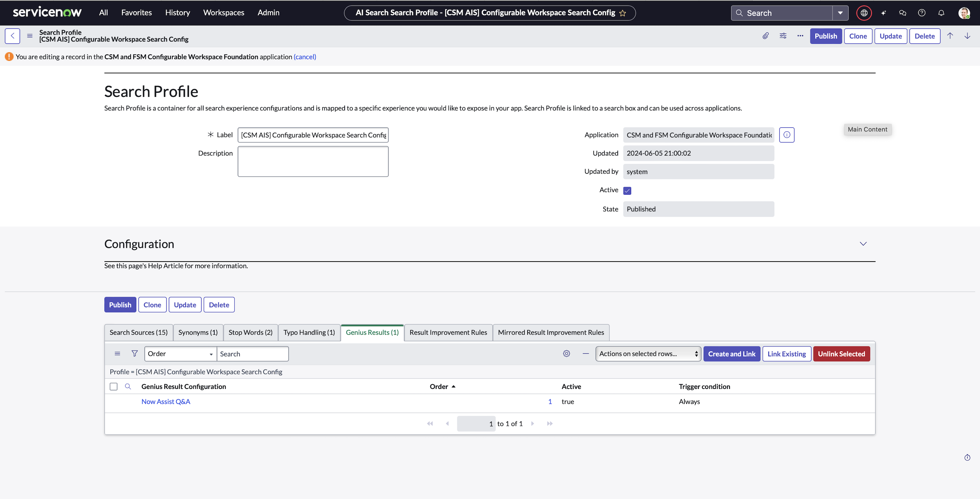Open the global search dropdown arrow
The height and width of the screenshot is (499, 980).
click(840, 13)
